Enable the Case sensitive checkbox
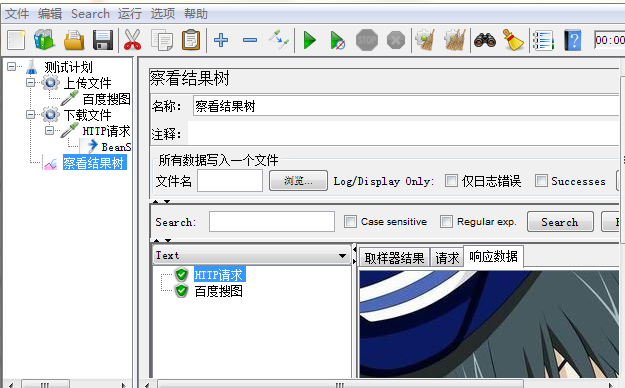Screen dimensions: 625x388 (350, 222)
